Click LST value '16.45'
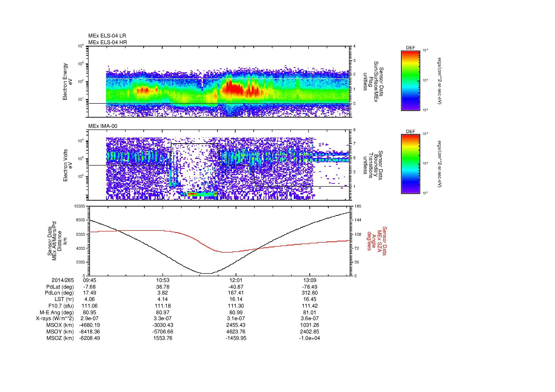The image size is (555, 392). (x=310, y=299)
